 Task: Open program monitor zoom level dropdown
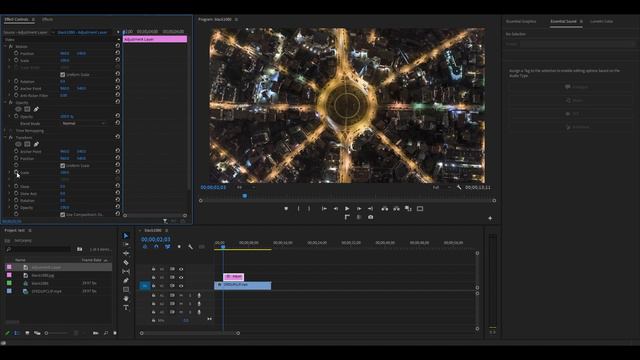coord(245,187)
